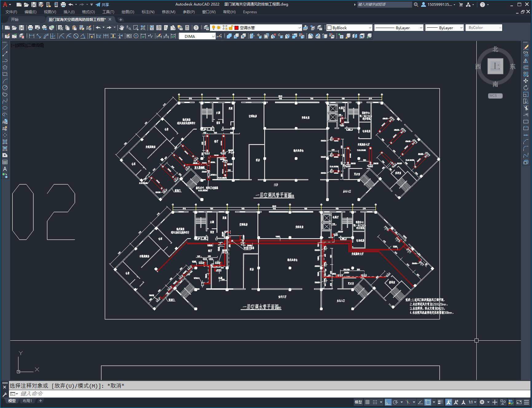The width and height of the screenshot is (532, 408).
Task: Open the Layer Properties Manager icon
Action: pyautogui.click(x=206, y=28)
